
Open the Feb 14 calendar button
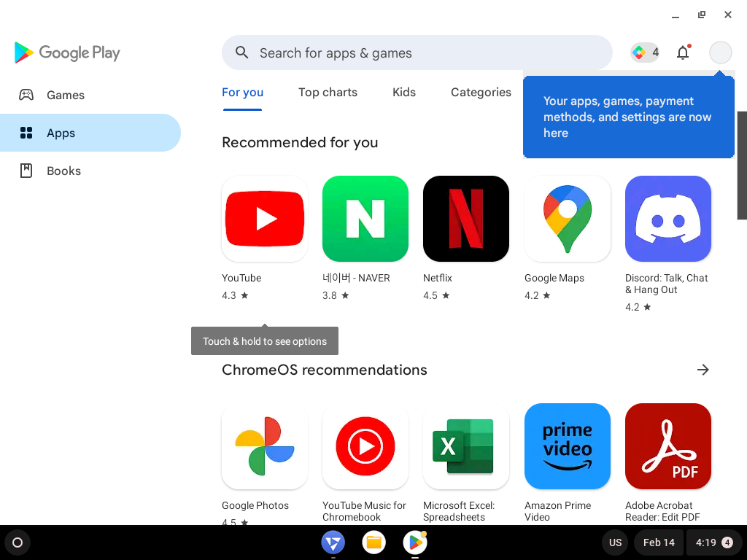pos(659,542)
